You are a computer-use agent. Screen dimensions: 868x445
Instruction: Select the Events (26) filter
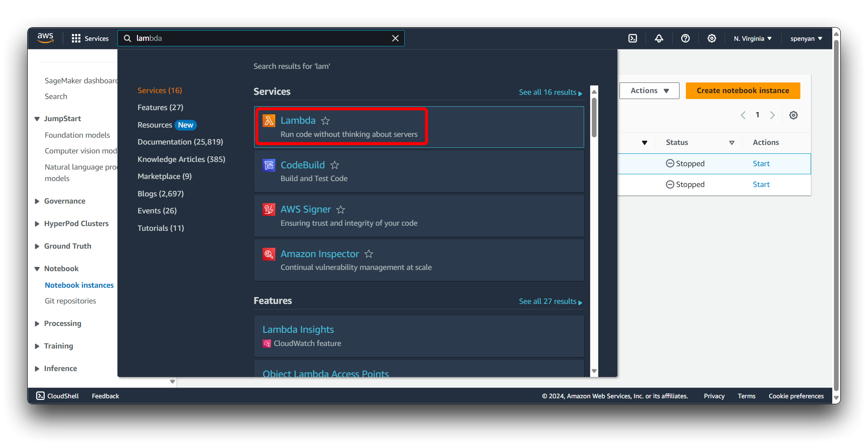point(157,211)
